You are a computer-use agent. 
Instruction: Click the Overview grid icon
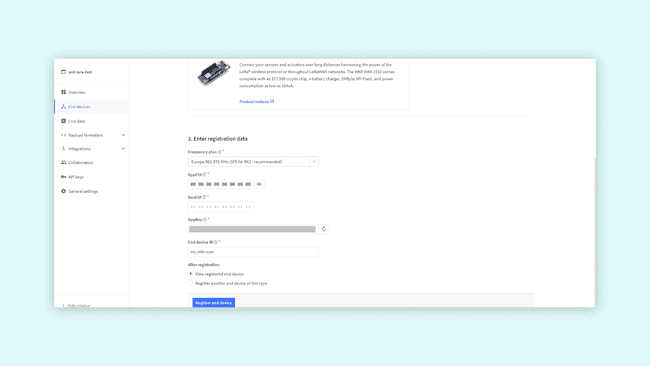pyautogui.click(x=63, y=92)
